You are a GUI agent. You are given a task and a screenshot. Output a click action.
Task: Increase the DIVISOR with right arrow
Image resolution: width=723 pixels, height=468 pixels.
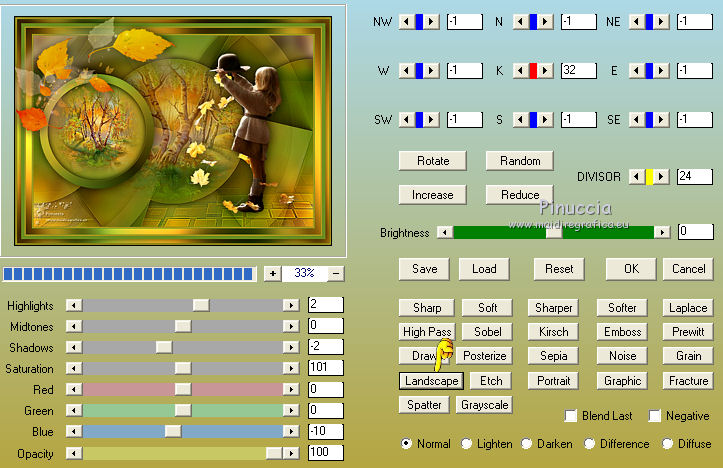pyautogui.click(x=661, y=177)
